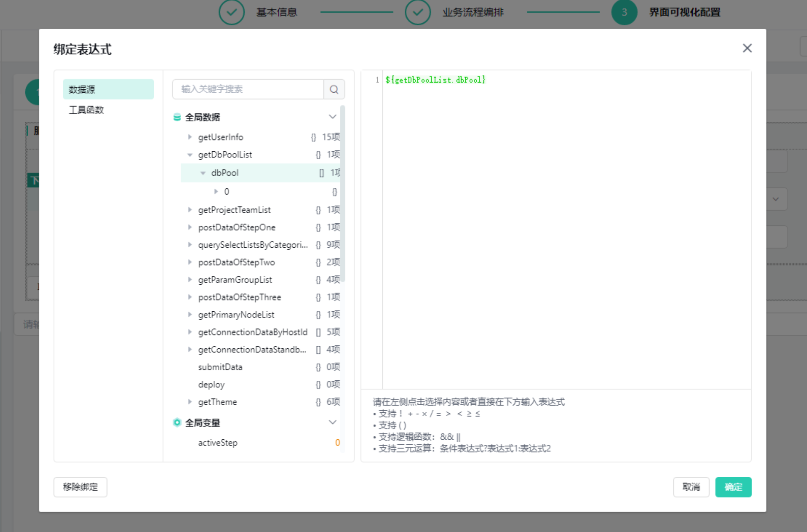Expand the getUserInfo tree node
Image resolution: width=807 pixels, height=532 pixels.
[190, 137]
